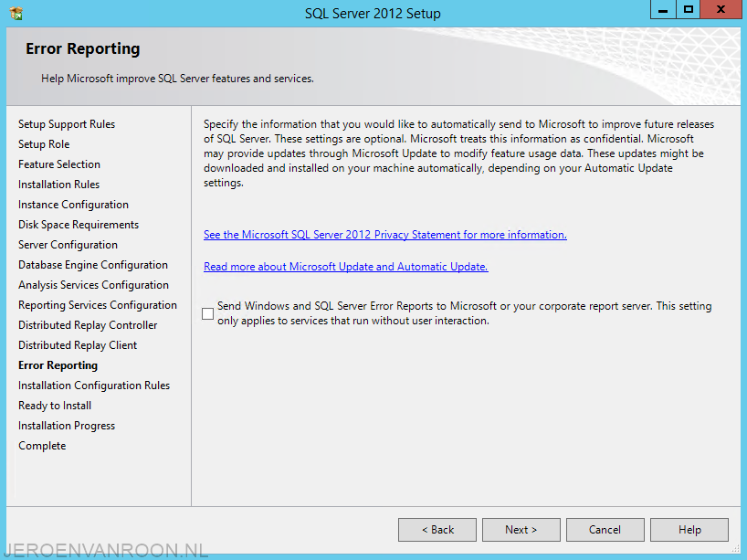Cancel the SQL Server setup
Screen dimensions: 747x560
(605, 530)
